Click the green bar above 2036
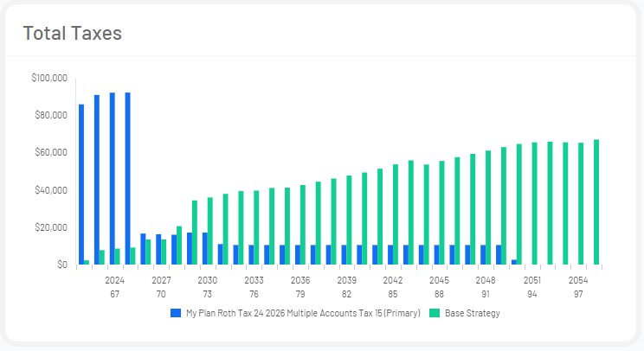The image size is (644, 351). tap(303, 225)
